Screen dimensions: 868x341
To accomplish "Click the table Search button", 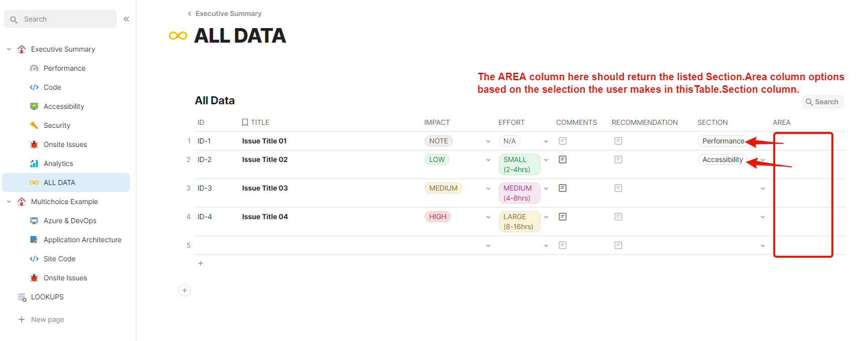I will coord(822,102).
